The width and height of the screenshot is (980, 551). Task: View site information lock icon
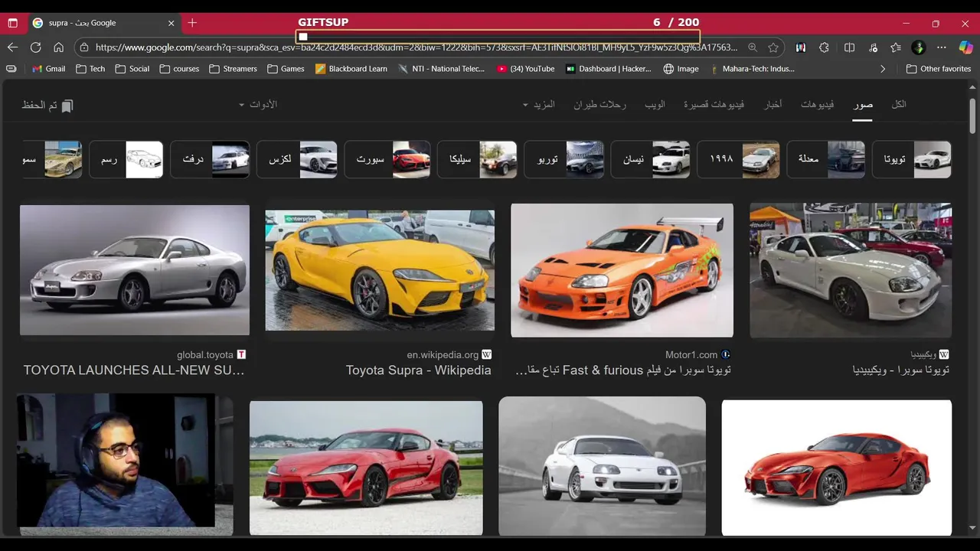[x=83, y=47]
